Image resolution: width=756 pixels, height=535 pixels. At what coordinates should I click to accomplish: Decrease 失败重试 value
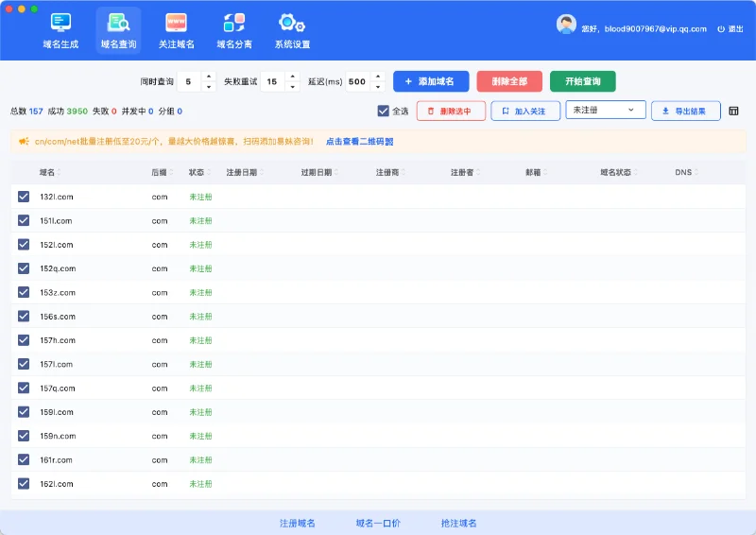point(293,87)
